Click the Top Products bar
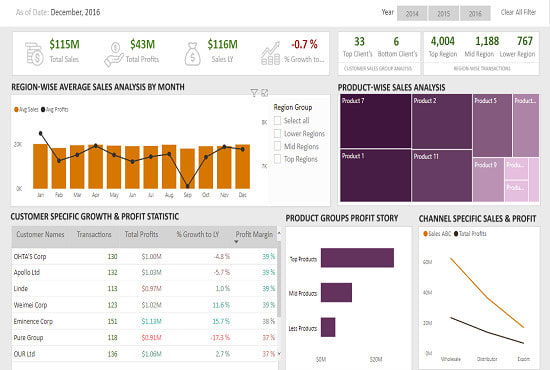This screenshot has height=370, width=550. [x=357, y=258]
